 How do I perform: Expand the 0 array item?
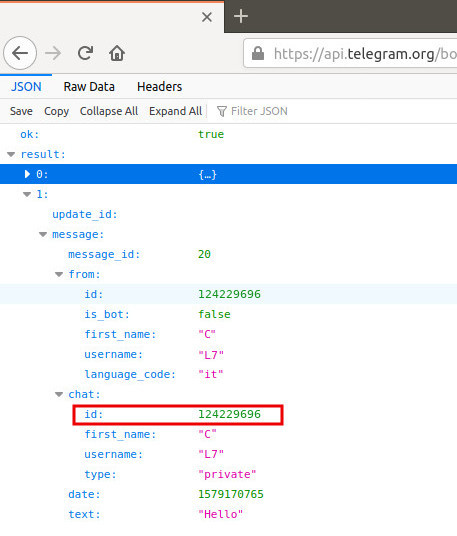[27, 174]
